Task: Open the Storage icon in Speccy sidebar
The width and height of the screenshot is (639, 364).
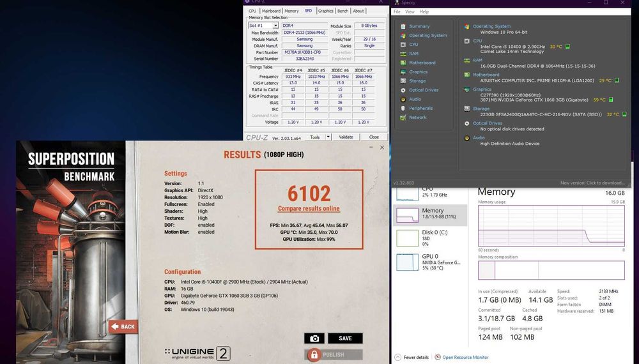Action: click(403, 81)
